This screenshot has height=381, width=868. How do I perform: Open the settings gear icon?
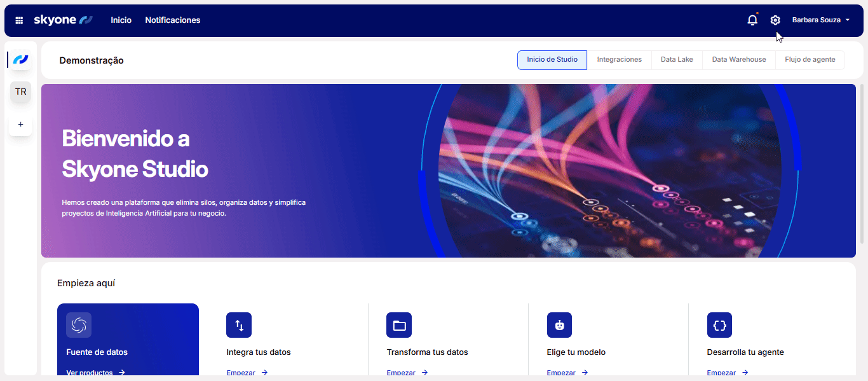tap(775, 20)
